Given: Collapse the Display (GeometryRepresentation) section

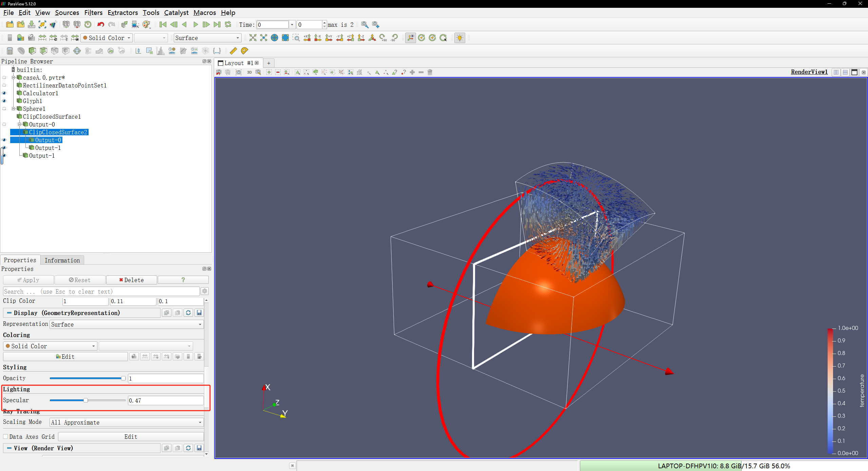Looking at the screenshot, I should click(x=9, y=313).
